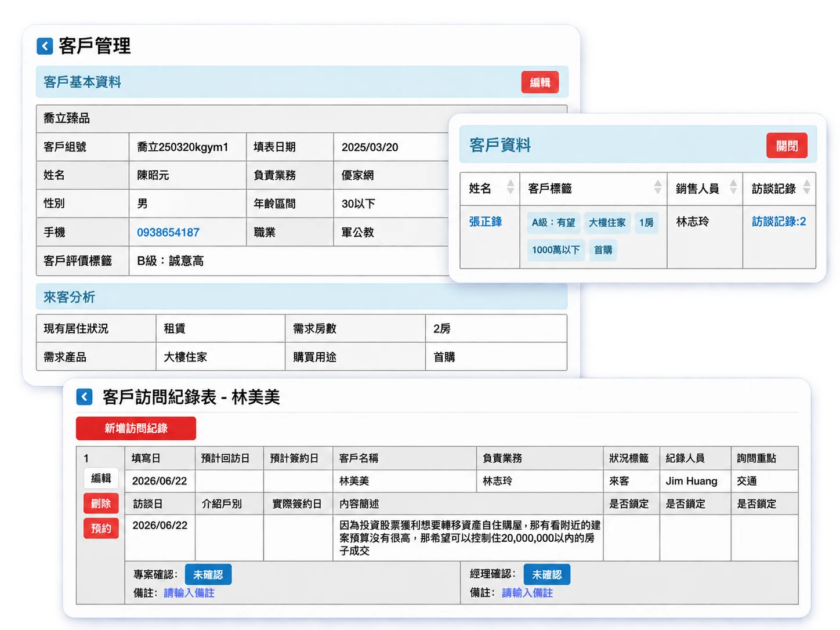Screen dimensions: 840x630
Task: Close the 客戶資料 panel with 關閉
Action: tap(787, 146)
